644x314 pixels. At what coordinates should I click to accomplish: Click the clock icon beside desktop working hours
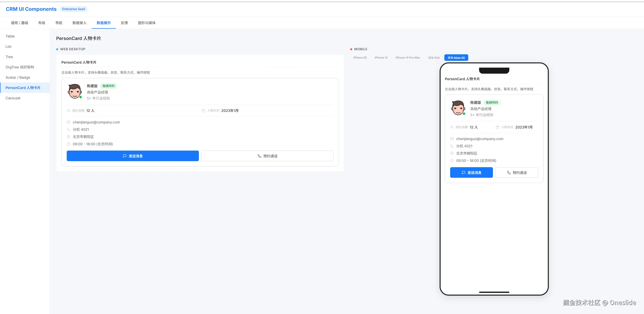[68, 144]
